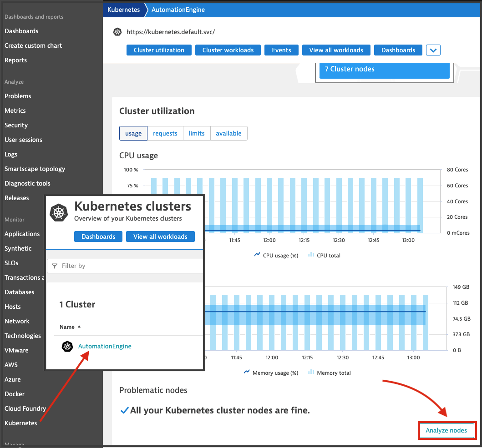Open Reports in the sidebar
This screenshot has height=448, width=482.
(x=15, y=60)
